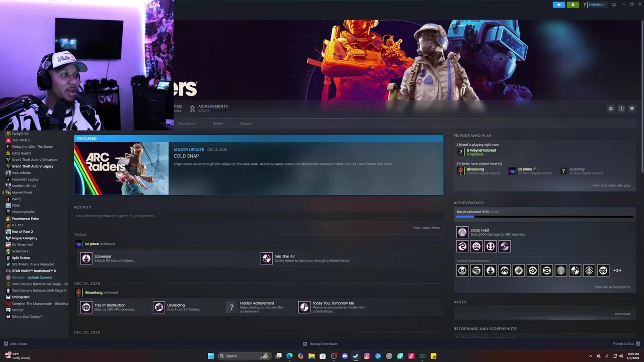Select Phasmophobia in the library
The width and height of the screenshot is (644, 362).
coord(23,212)
